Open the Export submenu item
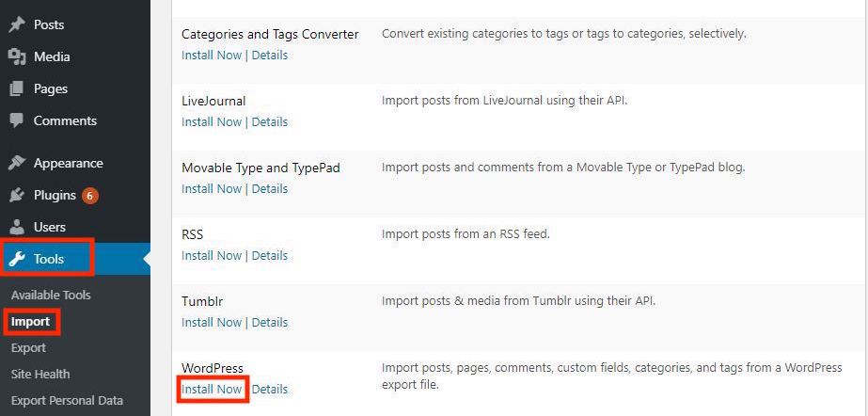 (28, 347)
